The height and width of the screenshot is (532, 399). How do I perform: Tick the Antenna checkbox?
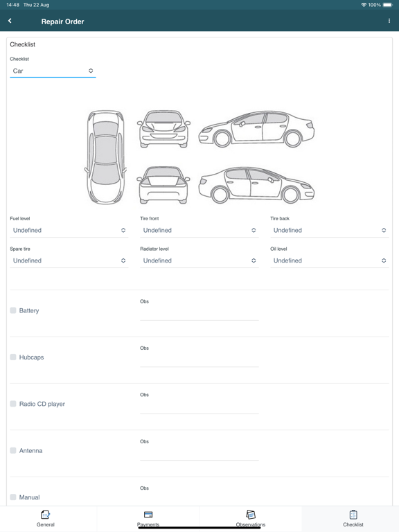point(13,450)
